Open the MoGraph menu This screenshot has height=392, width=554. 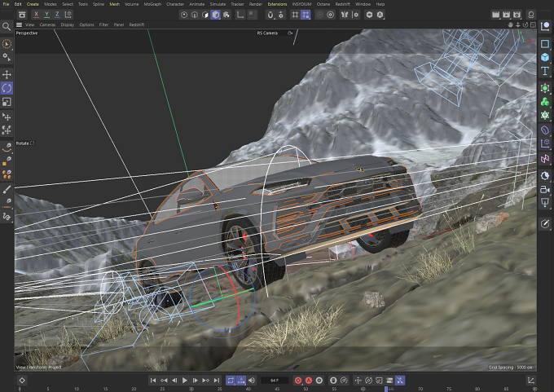[152, 4]
